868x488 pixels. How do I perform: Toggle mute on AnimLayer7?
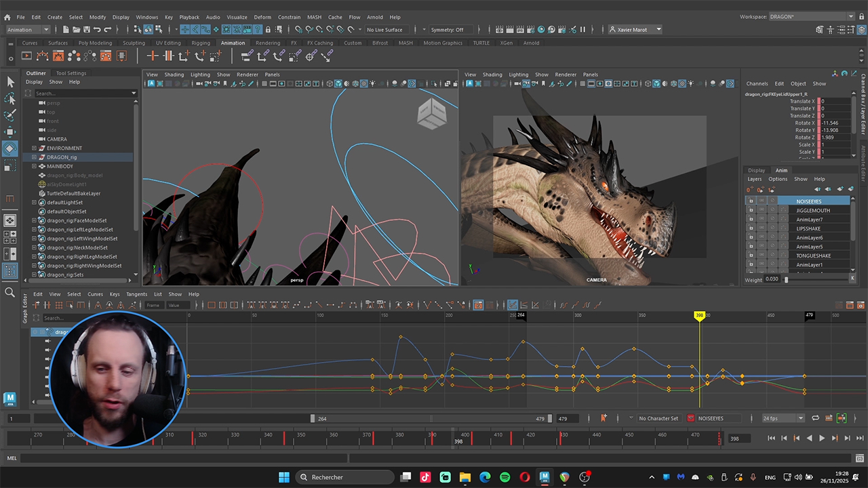point(772,220)
